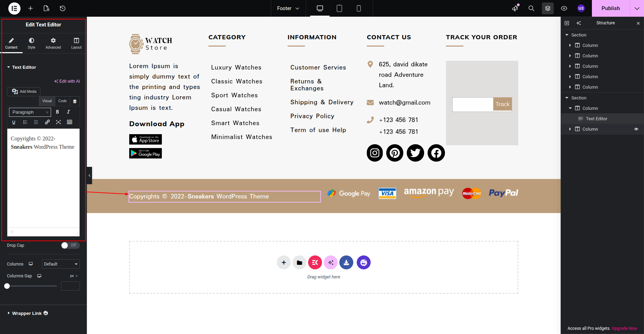Click the Columns Gap value input field

[71, 286]
